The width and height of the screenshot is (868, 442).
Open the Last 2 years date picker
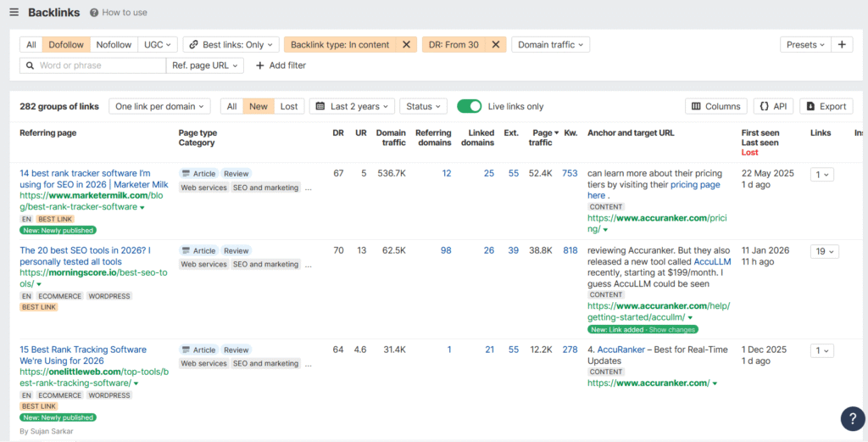click(352, 106)
